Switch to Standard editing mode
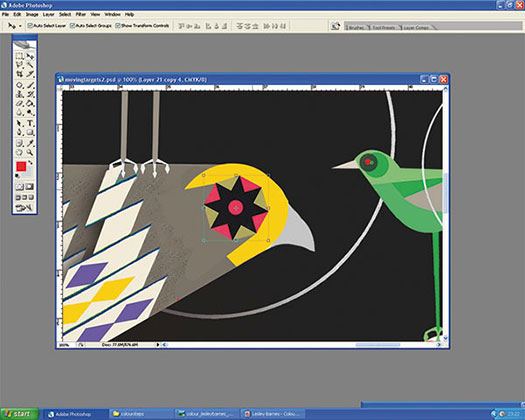The image size is (525, 420). [20, 187]
